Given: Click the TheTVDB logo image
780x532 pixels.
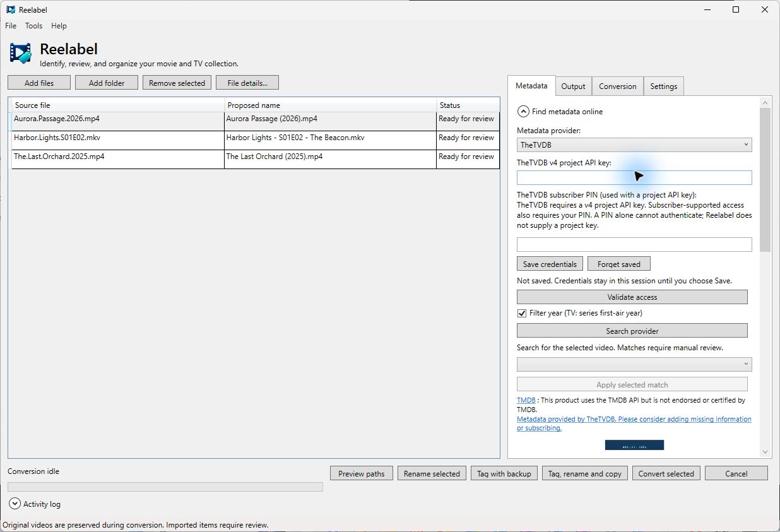Looking at the screenshot, I should (x=634, y=445).
